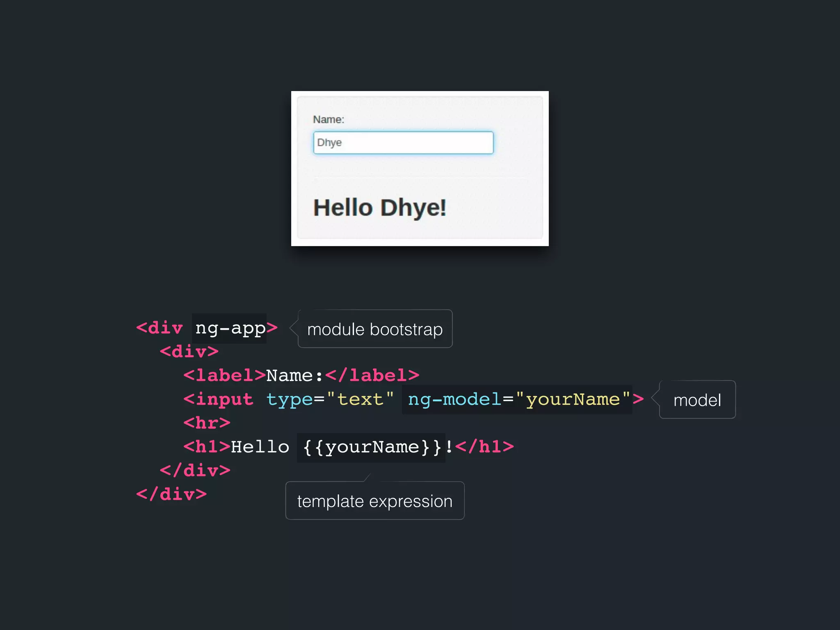The image size is (840, 630).
Task: Click the outermost closing </div> tag
Action: pyautogui.click(x=171, y=495)
